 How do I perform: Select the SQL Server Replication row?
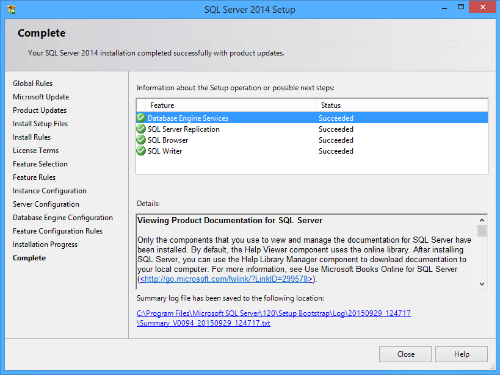pyautogui.click(x=312, y=129)
